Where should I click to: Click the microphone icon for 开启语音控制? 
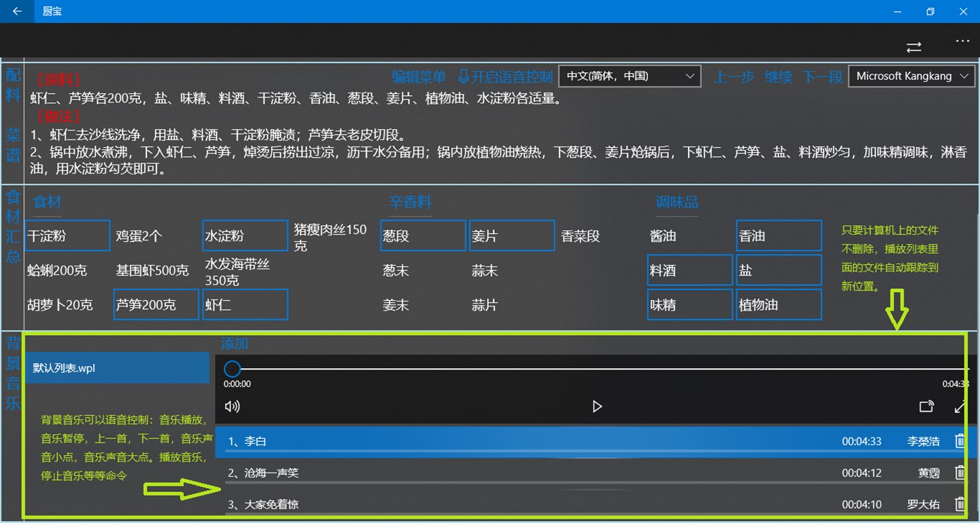click(x=463, y=76)
